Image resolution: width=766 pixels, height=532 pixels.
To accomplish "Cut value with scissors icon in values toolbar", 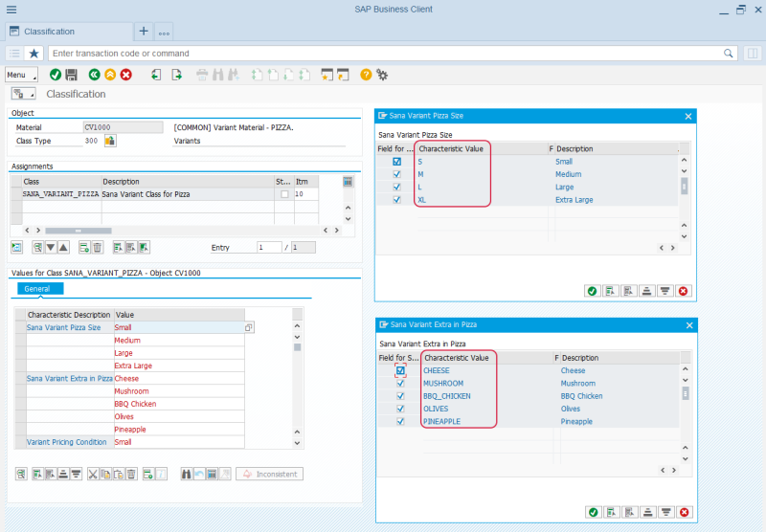I will click(93, 474).
